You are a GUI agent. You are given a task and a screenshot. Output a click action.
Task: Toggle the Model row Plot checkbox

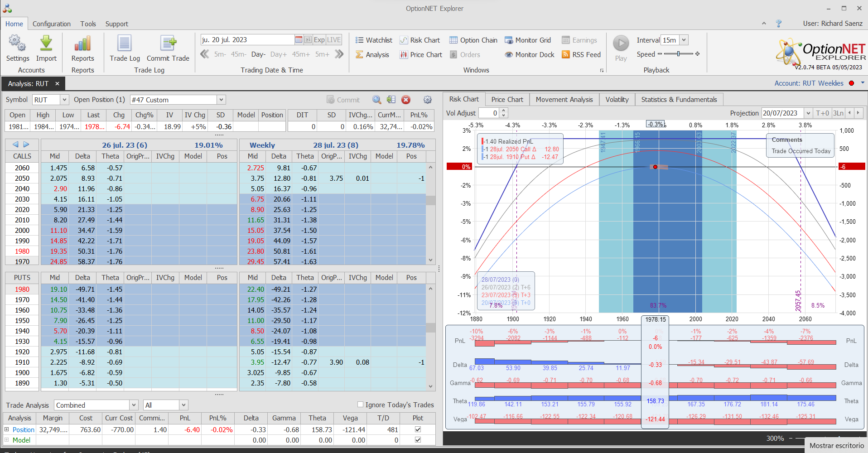[418, 440]
